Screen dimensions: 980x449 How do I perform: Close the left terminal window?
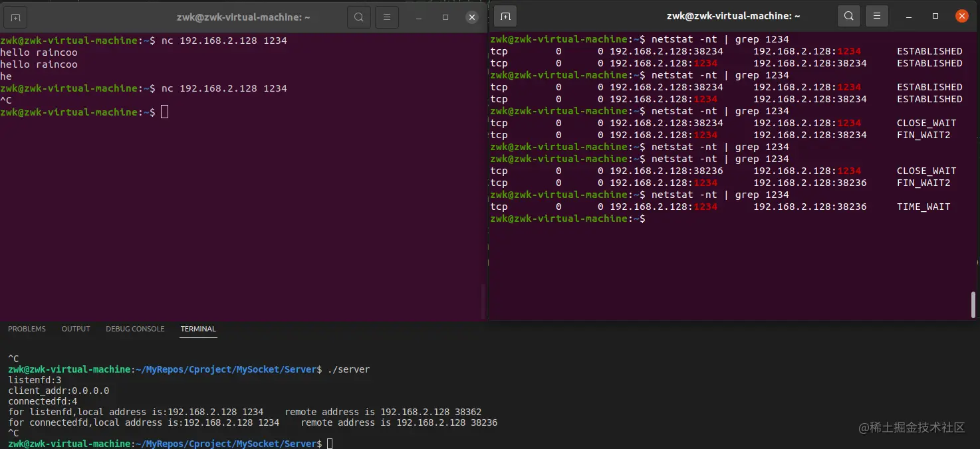point(472,17)
